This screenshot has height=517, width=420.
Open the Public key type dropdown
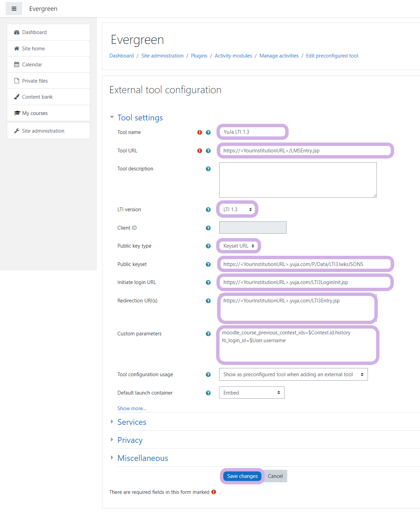pos(239,246)
